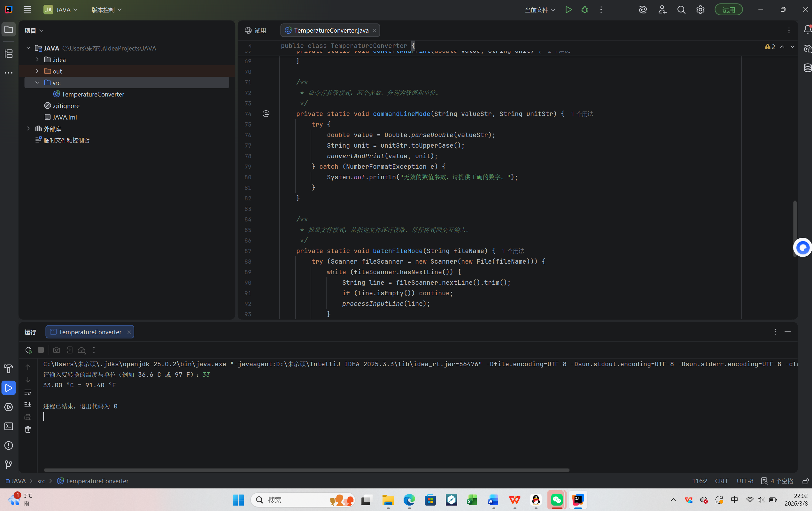Open the 版本控制 dropdown menu

pos(106,10)
